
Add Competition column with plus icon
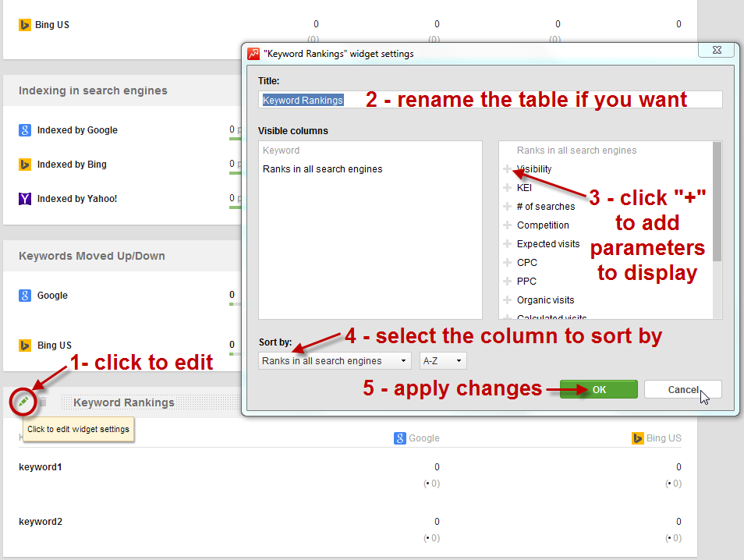pos(507,225)
